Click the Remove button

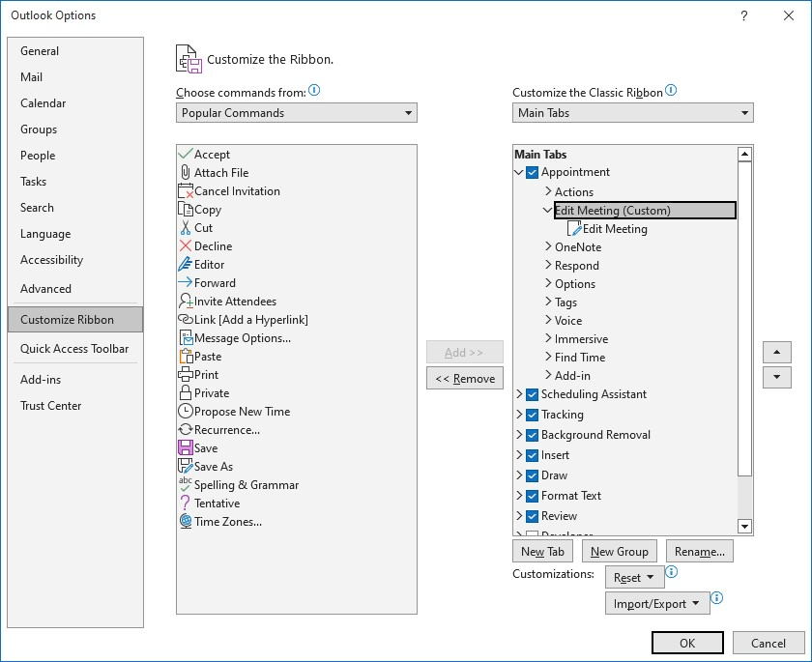click(465, 379)
